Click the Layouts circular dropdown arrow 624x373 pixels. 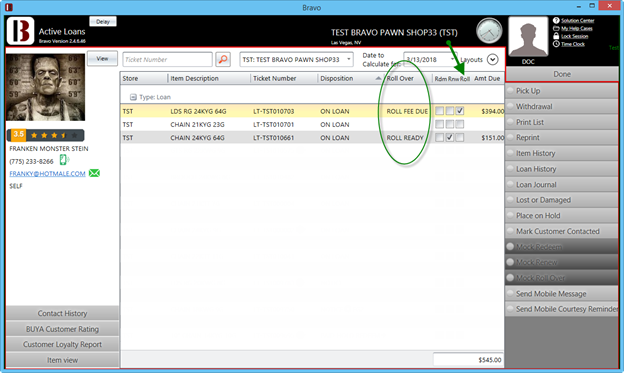click(x=492, y=60)
